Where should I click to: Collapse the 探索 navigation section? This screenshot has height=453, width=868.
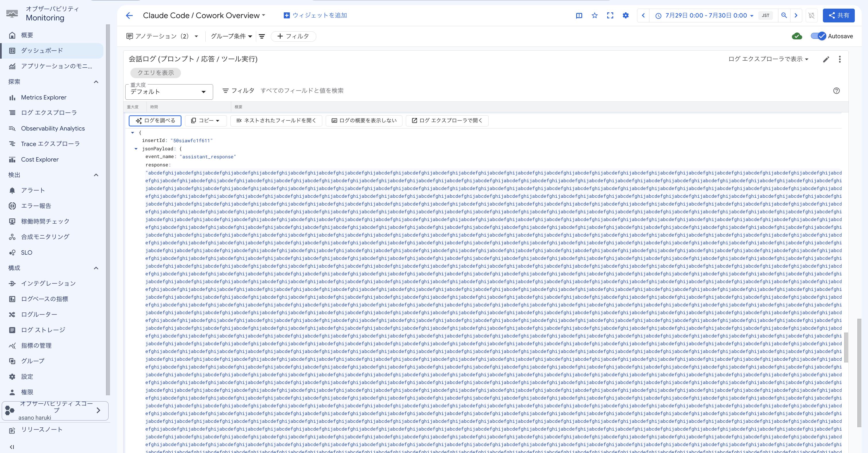[96, 82]
